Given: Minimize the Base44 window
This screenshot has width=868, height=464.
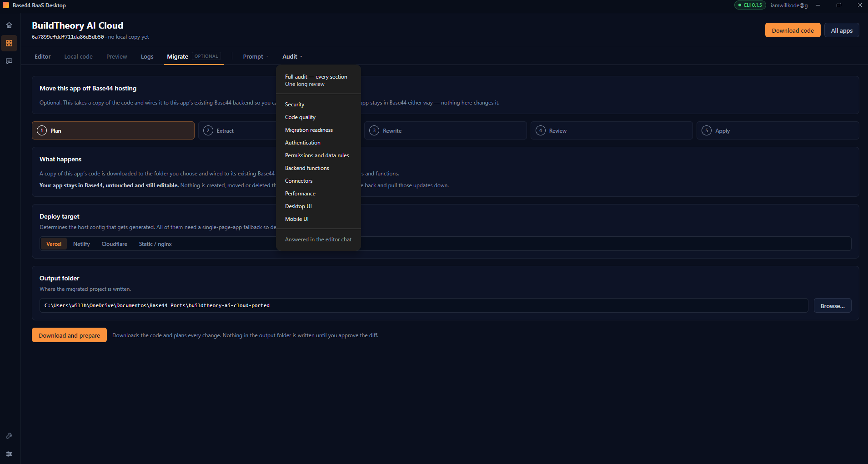Looking at the screenshot, I should [x=818, y=5].
